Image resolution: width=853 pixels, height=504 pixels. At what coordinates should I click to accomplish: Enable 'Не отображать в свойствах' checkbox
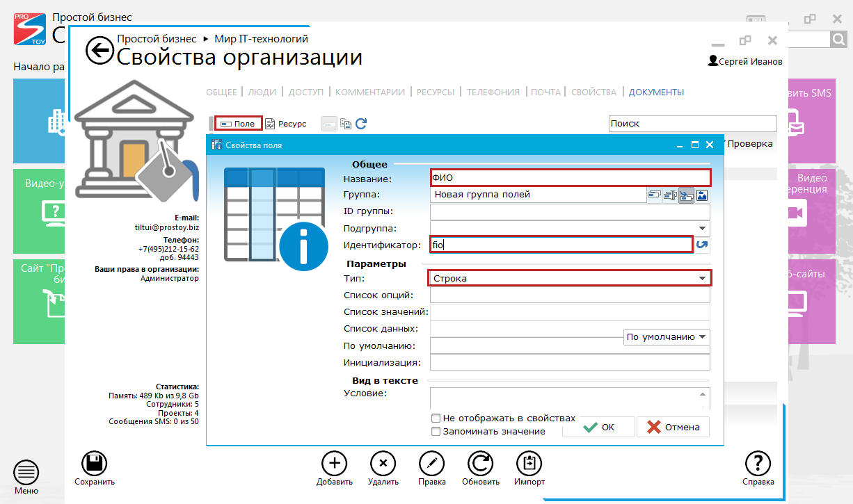(436, 418)
